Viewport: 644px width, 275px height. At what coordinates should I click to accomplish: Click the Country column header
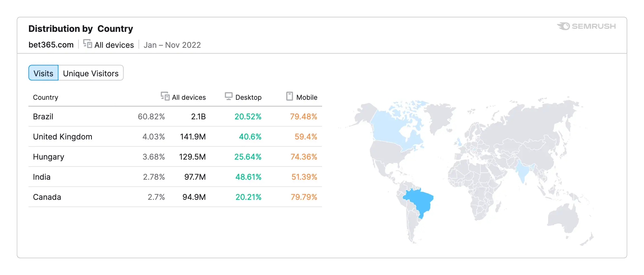point(45,97)
